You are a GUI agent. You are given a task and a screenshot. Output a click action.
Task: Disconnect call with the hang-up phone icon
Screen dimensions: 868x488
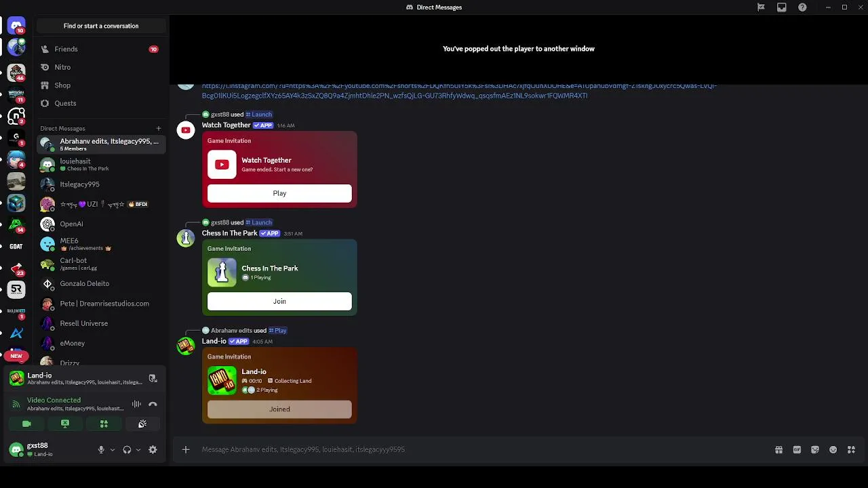pyautogui.click(x=153, y=404)
